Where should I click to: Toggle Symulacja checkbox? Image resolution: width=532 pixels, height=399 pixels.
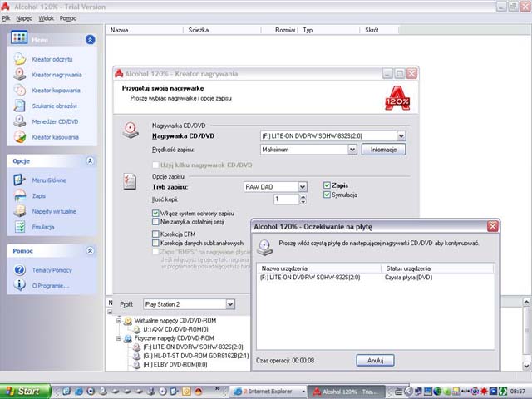[327, 195]
